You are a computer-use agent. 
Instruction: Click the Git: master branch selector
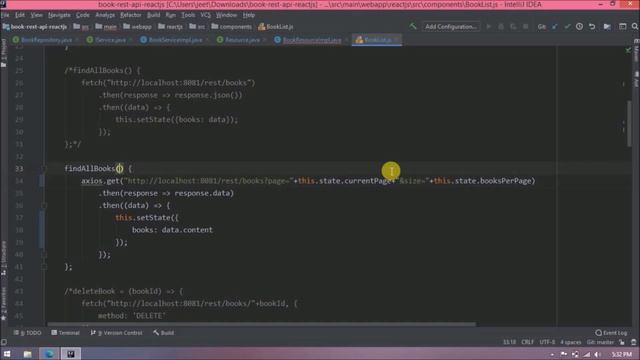tap(600, 342)
